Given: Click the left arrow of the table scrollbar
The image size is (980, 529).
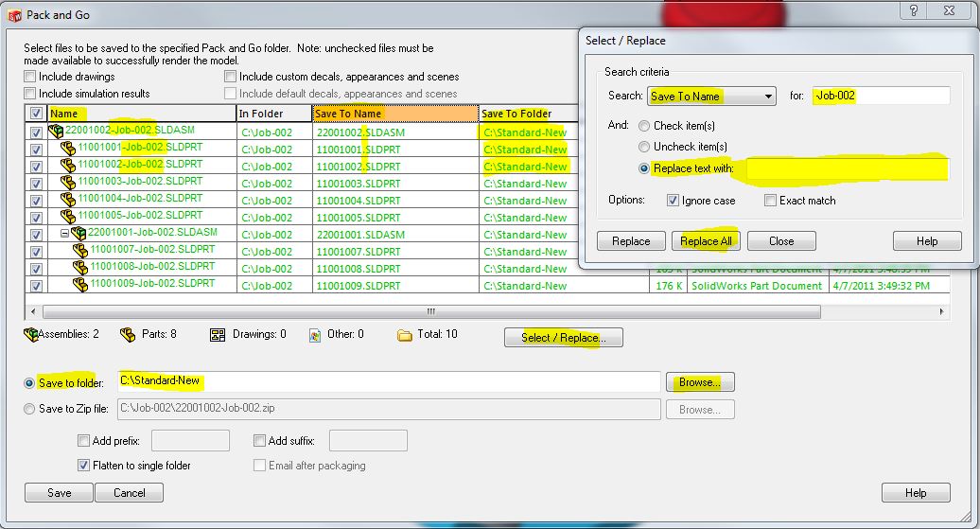Looking at the screenshot, I should (33, 310).
